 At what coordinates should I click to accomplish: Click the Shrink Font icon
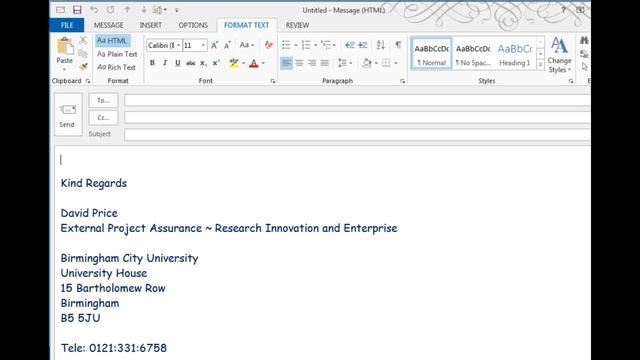(227, 45)
